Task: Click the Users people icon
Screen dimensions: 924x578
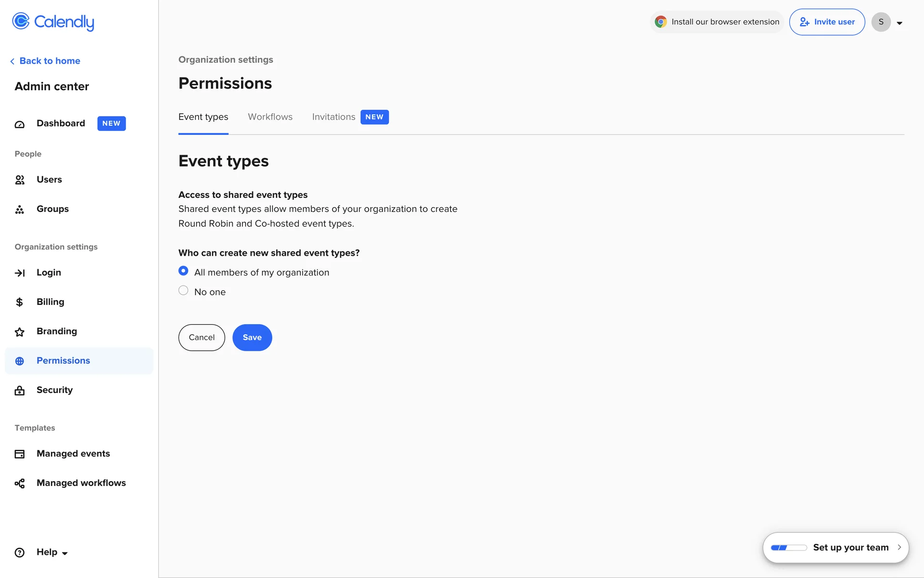Action: click(x=19, y=180)
